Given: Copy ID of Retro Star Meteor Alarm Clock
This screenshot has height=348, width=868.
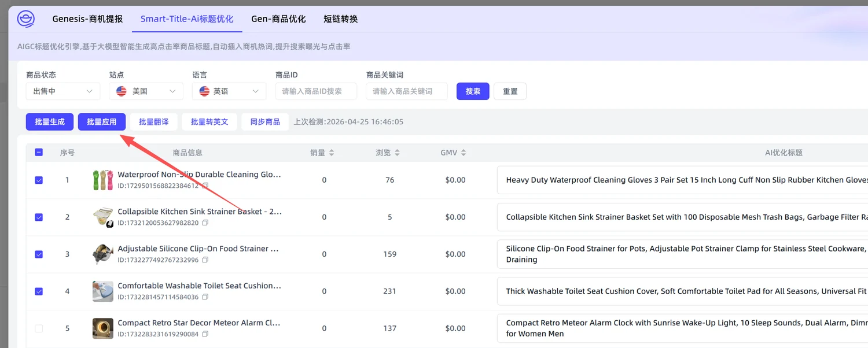Looking at the screenshot, I should point(205,334).
